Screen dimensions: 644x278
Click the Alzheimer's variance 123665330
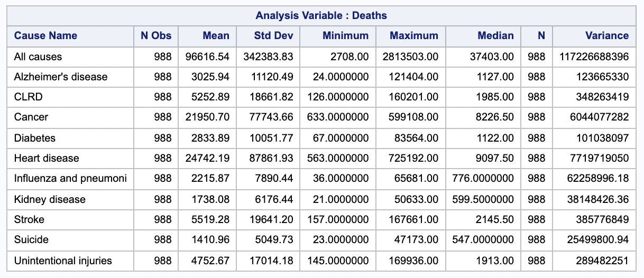(603, 77)
